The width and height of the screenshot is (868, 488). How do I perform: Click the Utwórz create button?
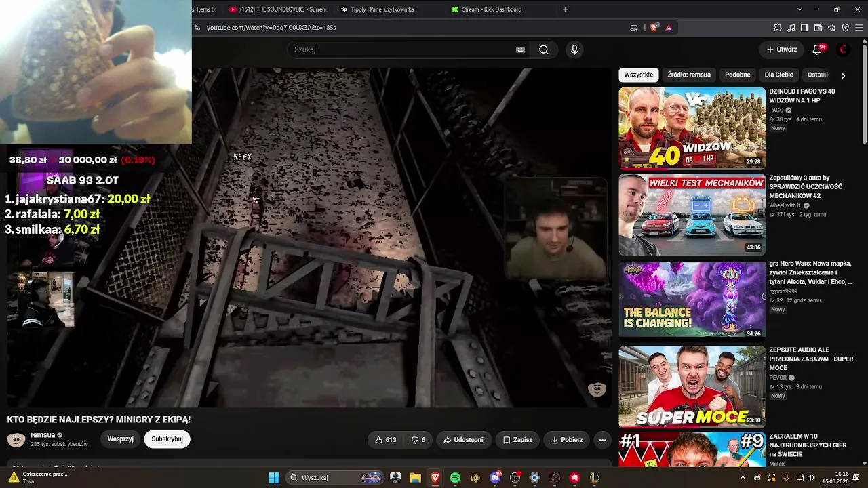tap(782, 49)
